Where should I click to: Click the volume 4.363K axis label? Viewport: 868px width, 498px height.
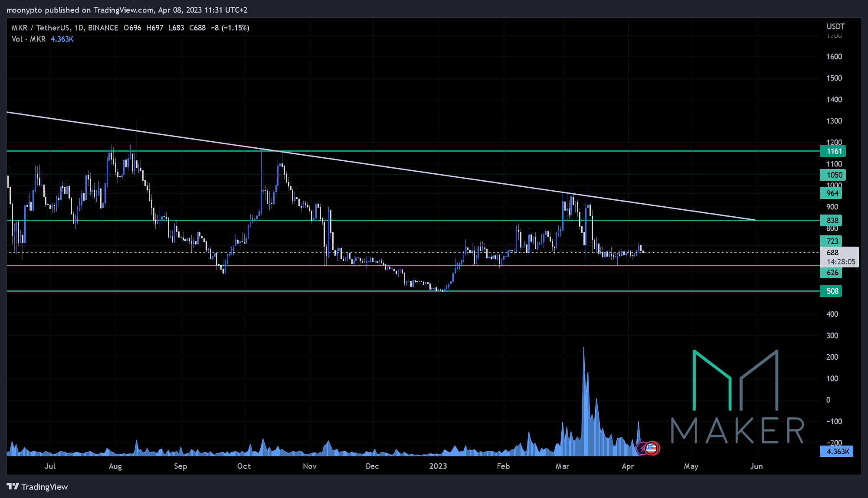[x=837, y=452]
